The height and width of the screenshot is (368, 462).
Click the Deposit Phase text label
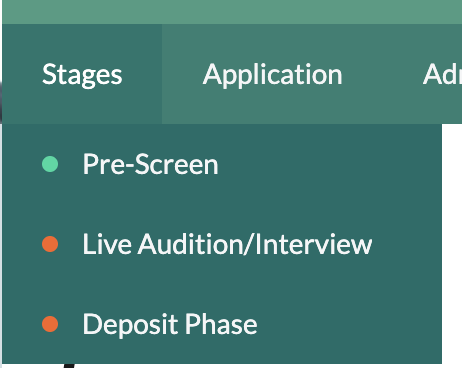pyautogui.click(x=170, y=324)
